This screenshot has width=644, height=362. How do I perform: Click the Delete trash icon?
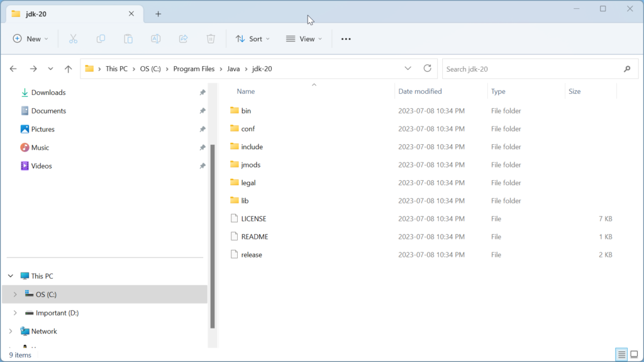[x=211, y=38]
